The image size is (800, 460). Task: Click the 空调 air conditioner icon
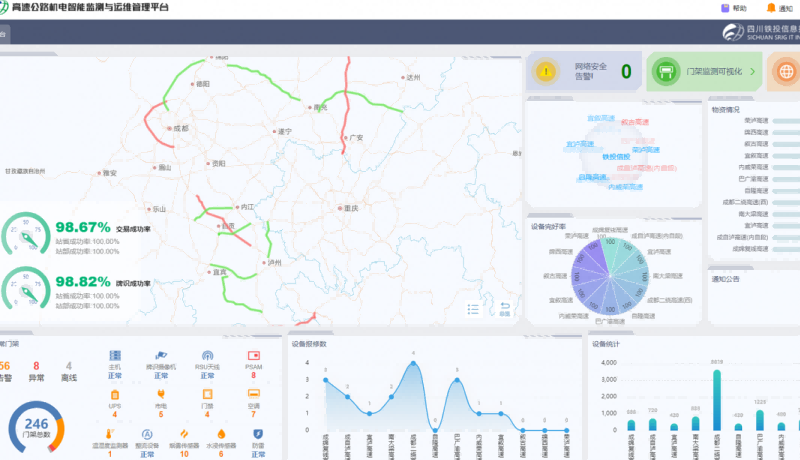coord(253,395)
